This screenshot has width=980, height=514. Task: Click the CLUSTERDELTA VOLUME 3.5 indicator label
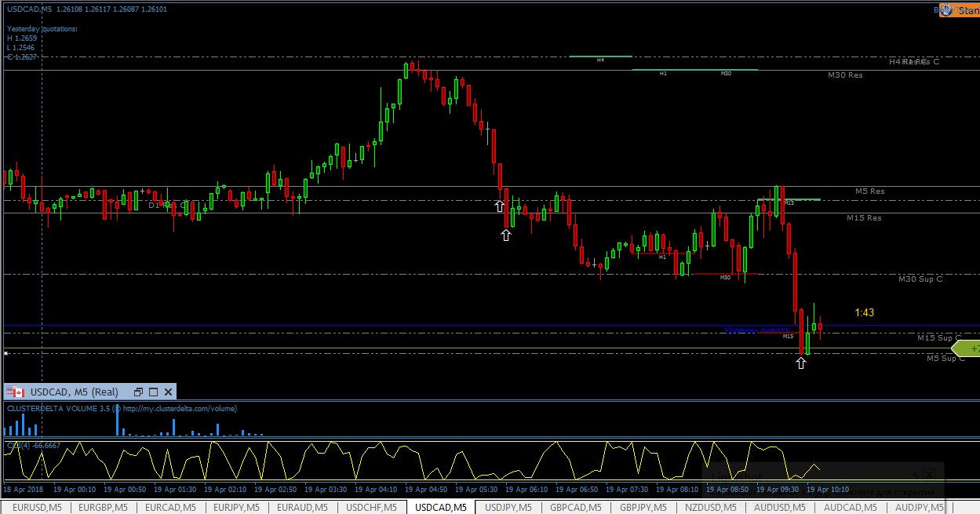[122, 408]
